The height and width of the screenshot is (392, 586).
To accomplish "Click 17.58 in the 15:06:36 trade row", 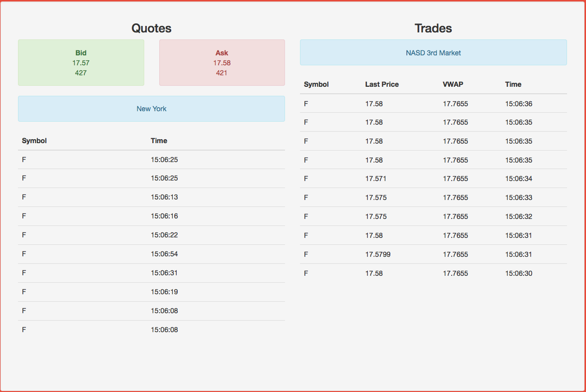I will tap(374, 104).
